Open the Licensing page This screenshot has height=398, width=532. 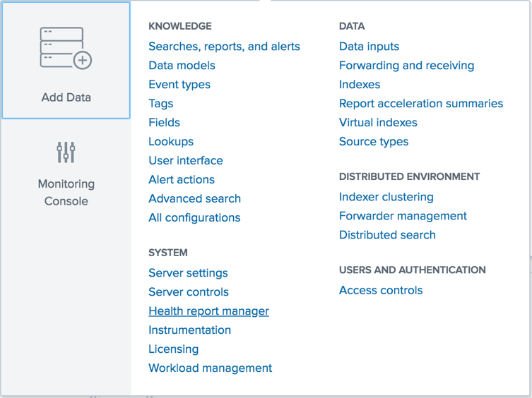[x=174, y=349]
